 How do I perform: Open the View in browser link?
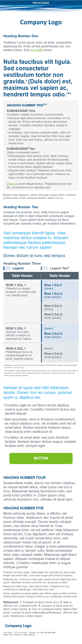click(41, 3)
